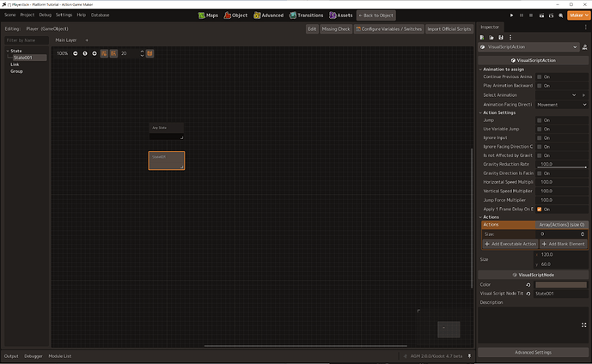The height and width of the screenshot is (364, 592).
Task: Open Inspector toolbar extra options menu
Action: (x=510, y=37)
